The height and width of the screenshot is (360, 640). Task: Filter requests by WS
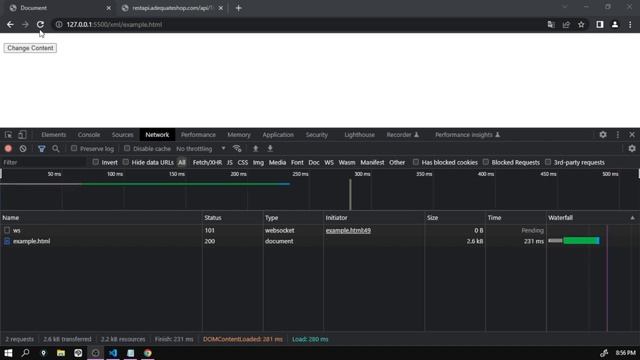coord(329,162)
